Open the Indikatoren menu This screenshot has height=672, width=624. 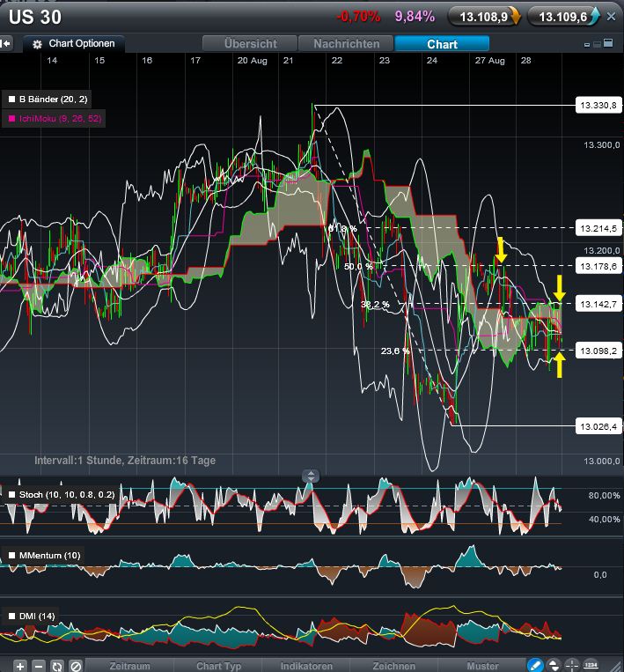(306, 666)
